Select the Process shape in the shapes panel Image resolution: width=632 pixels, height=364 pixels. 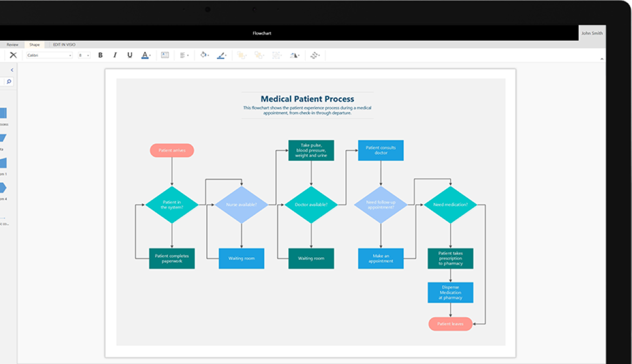4,113
